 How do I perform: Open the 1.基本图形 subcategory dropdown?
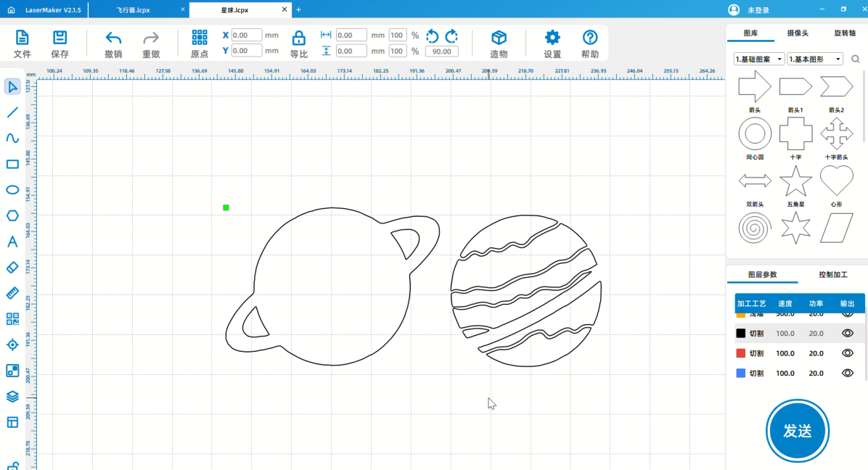pyautogui.click(x=814, y=59)
